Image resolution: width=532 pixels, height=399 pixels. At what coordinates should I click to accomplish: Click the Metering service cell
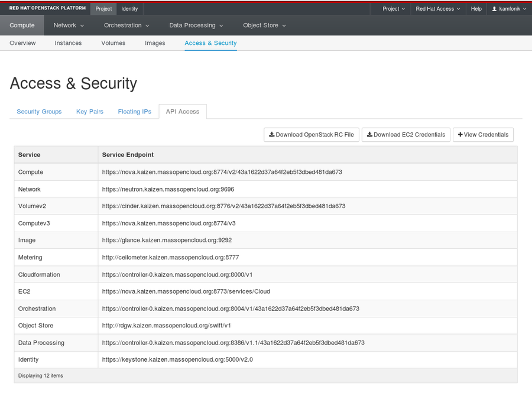click(x=56, y=258)
